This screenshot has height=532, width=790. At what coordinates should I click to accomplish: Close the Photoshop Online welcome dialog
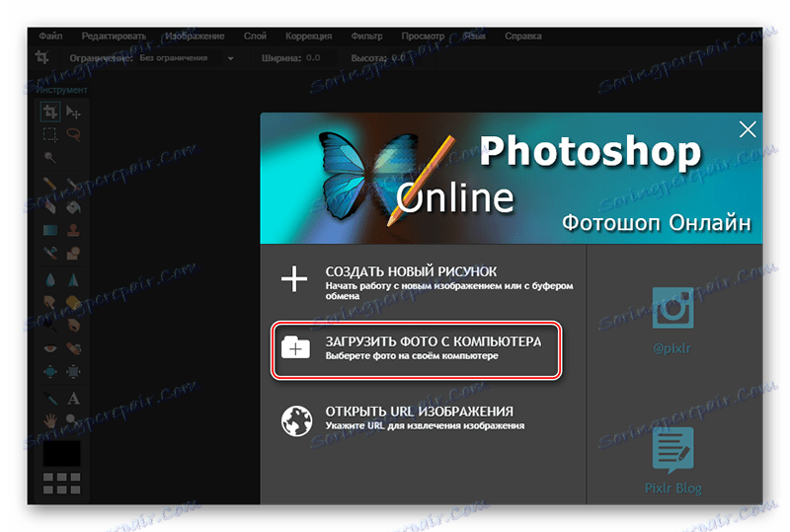coord(748,129)
